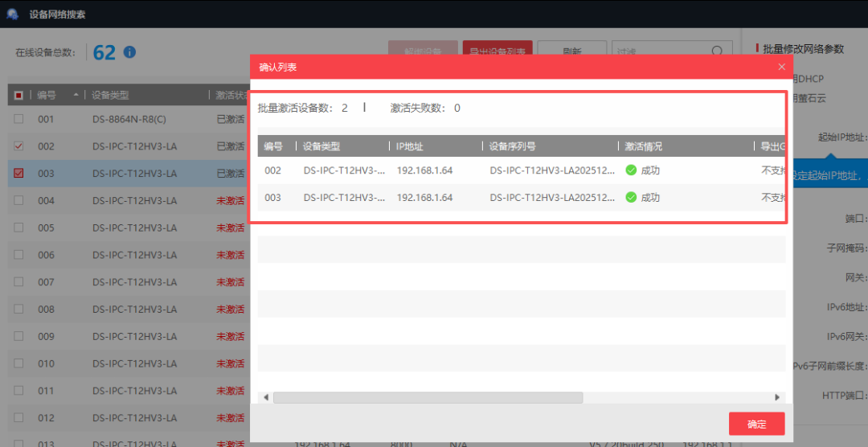Uncheck the checkbox for device 002
Image resolution: width=868 pixels, height=447 pixels.
[18, 146]
